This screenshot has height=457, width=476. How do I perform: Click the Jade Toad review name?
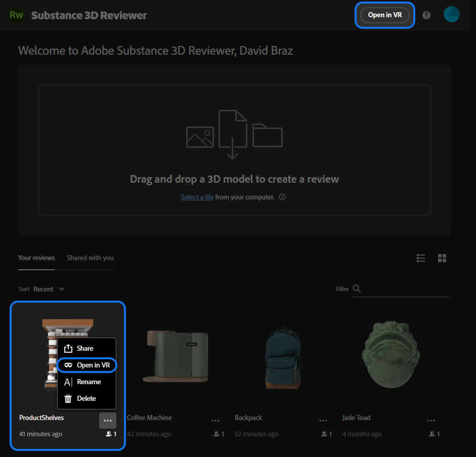(357, 418)
